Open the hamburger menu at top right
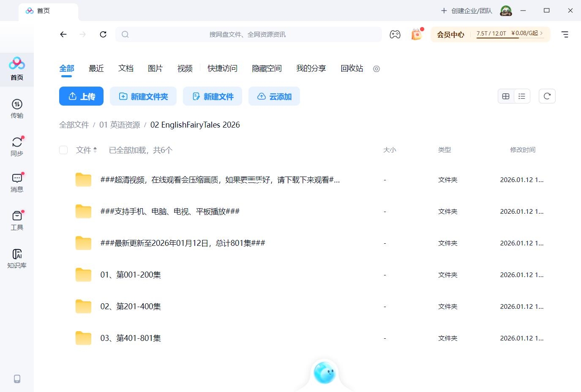 [x=565, y=35]
